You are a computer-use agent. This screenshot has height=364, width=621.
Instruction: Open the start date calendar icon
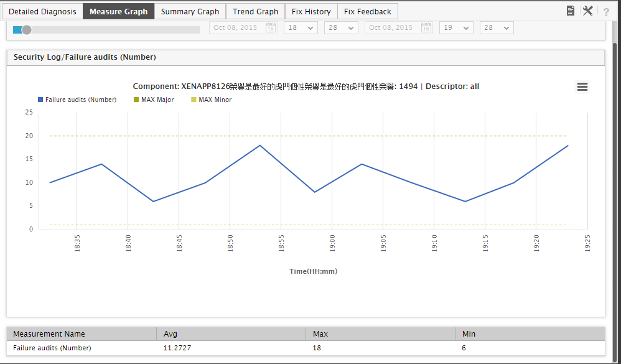[271, 28]
